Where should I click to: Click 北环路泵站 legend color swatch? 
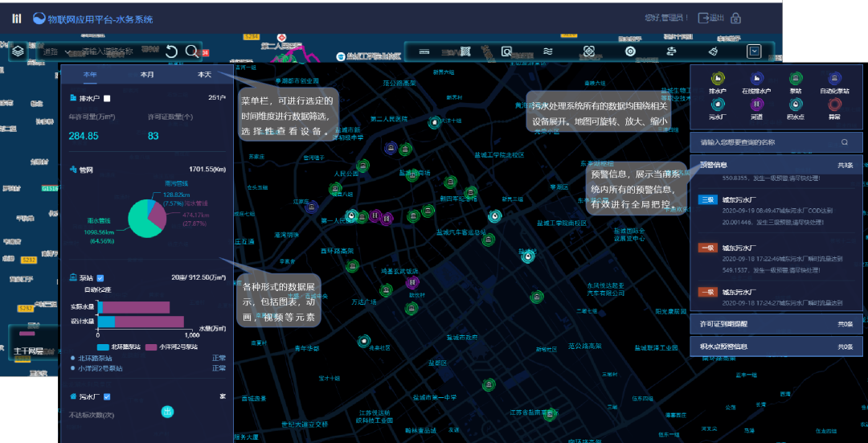[101, 347]
